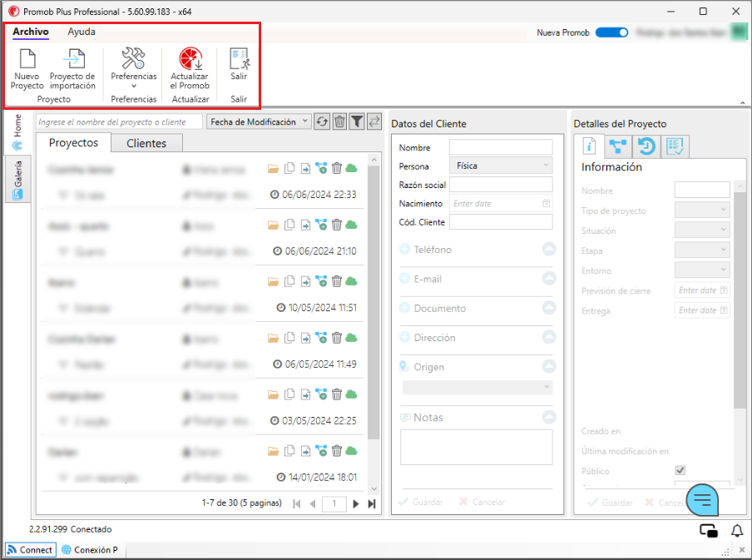
Task: Open the Proyecto de importación tool
Action: pyautogui.click(x=73, y=68)
